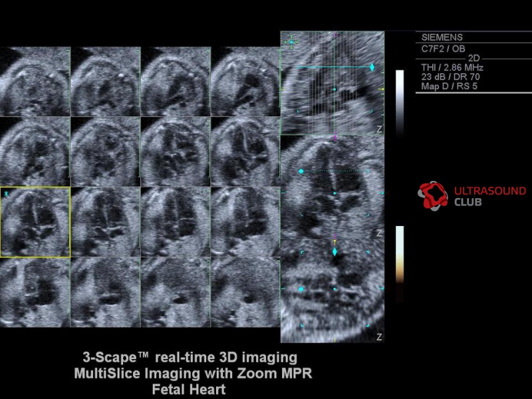Open the first slice in the bottom row
Viewport: 532px width, 399px height.
click(x=35, y=293)
